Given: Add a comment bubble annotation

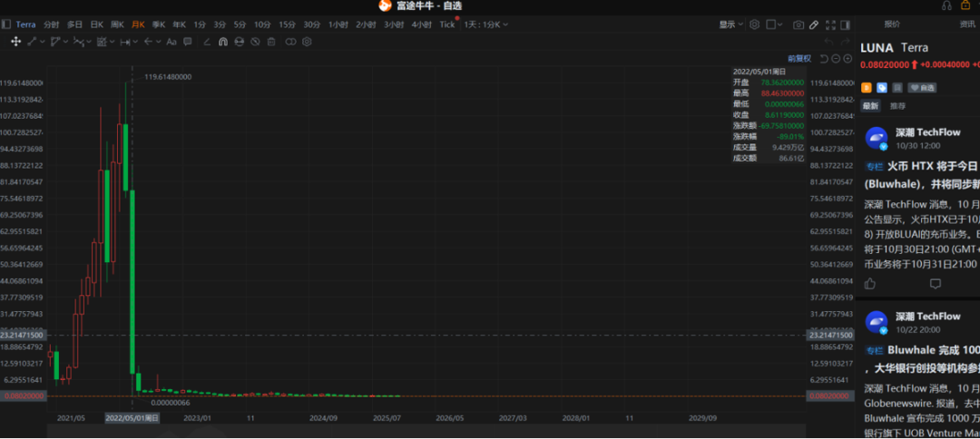Looking at the screenshot, I should tap(188, 42).
